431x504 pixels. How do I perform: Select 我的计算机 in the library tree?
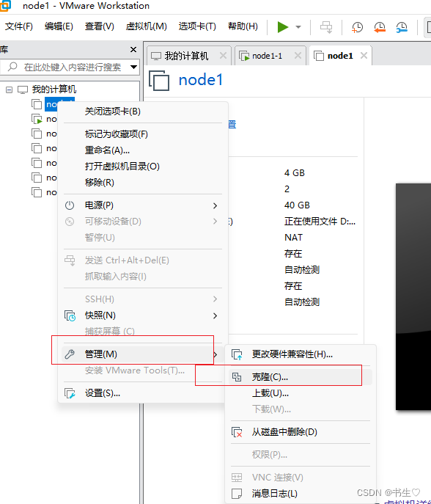tap(54, 90)
